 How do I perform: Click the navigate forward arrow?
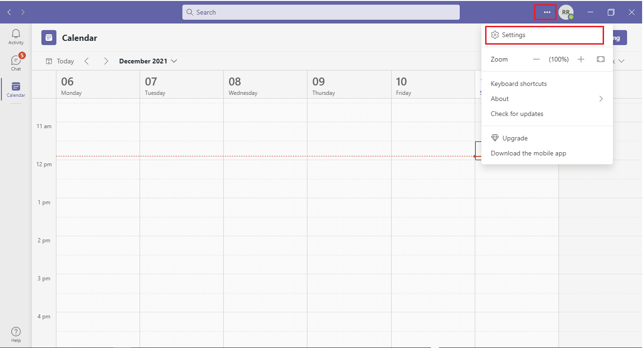23,12
